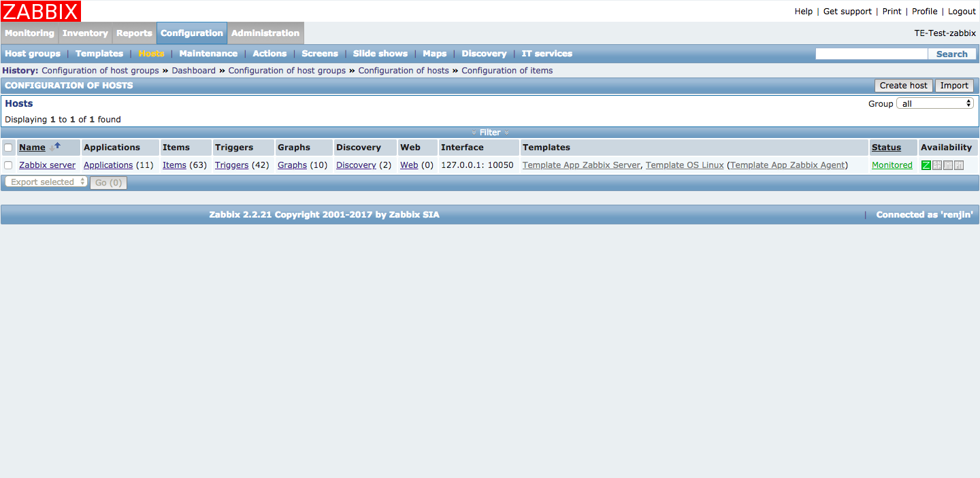The width and height of the screenshot is (980, 478).
Task: Open the Group dropdown showing 'all'
Action: pyautogui.click(x=935, y=103)
